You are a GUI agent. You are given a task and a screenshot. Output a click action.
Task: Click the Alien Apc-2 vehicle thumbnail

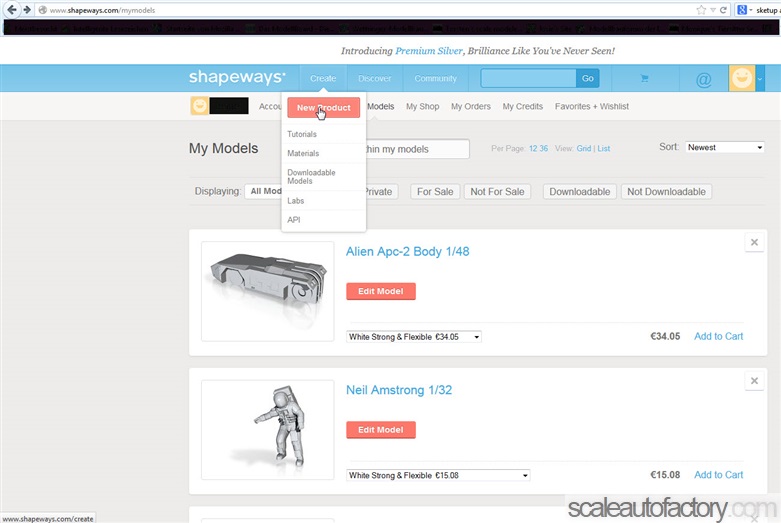pyautogui.click(x=267, y=291)
